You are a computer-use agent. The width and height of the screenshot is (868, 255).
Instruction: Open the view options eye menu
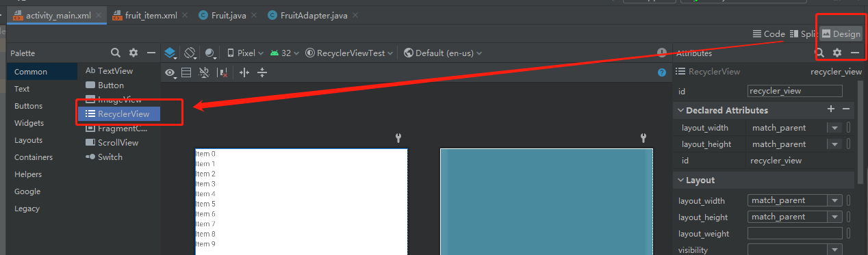click(x=171, y=72)
